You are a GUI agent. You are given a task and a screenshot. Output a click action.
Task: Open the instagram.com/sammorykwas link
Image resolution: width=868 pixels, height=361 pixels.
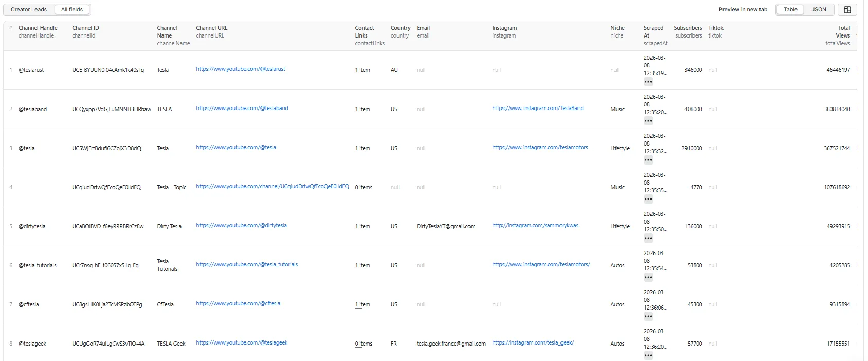[x=535, y=225]
